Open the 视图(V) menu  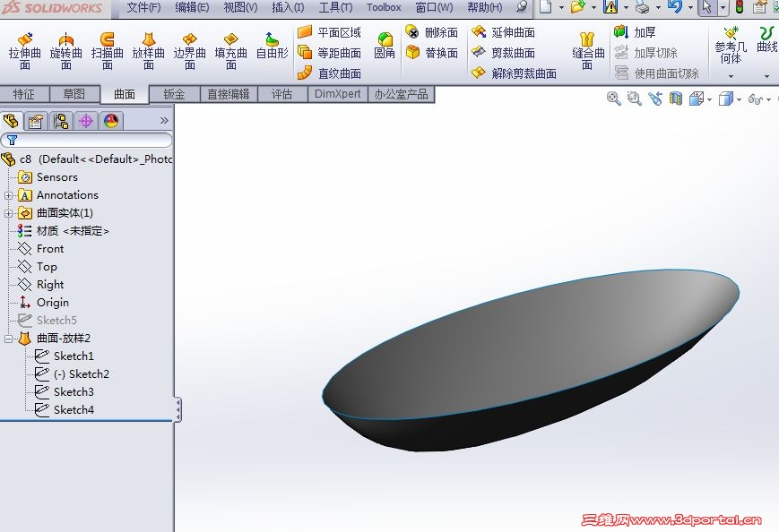pyautogui.click(x=240, y=7)
